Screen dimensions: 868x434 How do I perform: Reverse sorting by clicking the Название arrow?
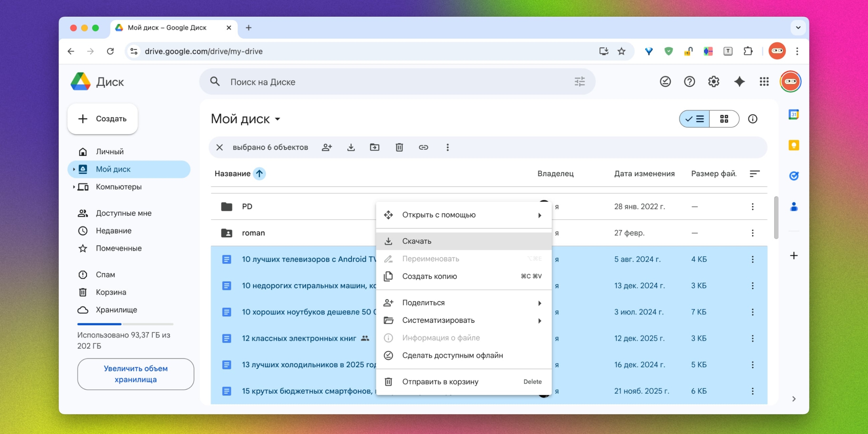coord(260,173)
